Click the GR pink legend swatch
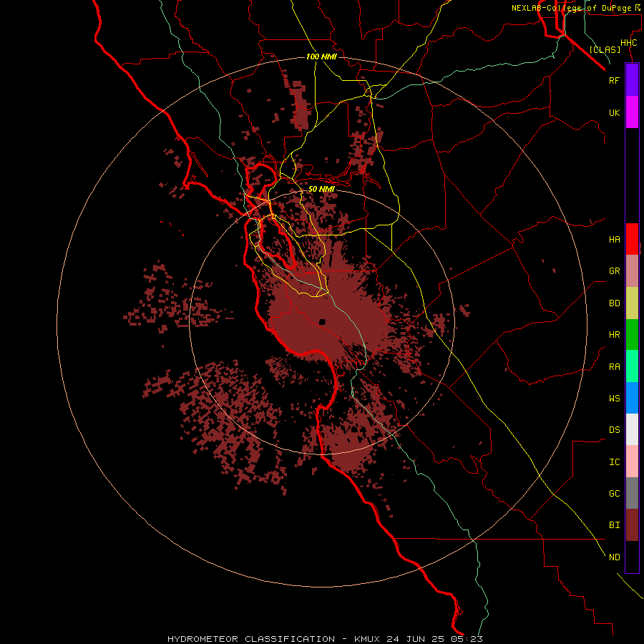644x644 pixels. (632, 271)
